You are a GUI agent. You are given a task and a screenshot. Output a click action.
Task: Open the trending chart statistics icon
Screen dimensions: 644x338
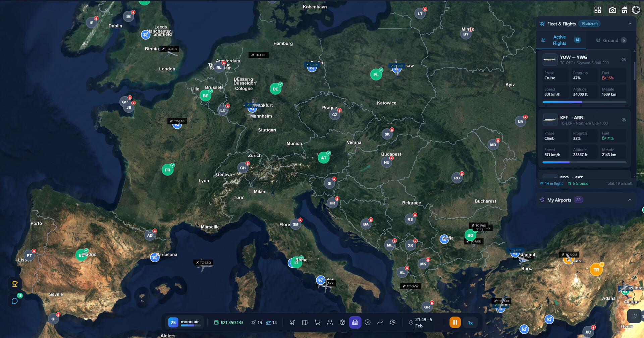380,322
